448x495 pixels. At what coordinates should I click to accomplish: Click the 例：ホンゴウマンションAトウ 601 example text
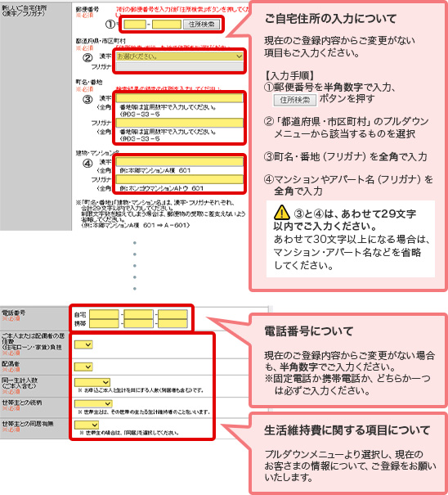click(162, 188)
